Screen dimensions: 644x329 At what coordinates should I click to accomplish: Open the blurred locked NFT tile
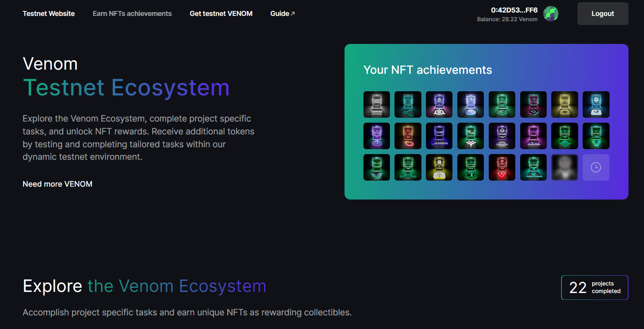click(564, 167)
